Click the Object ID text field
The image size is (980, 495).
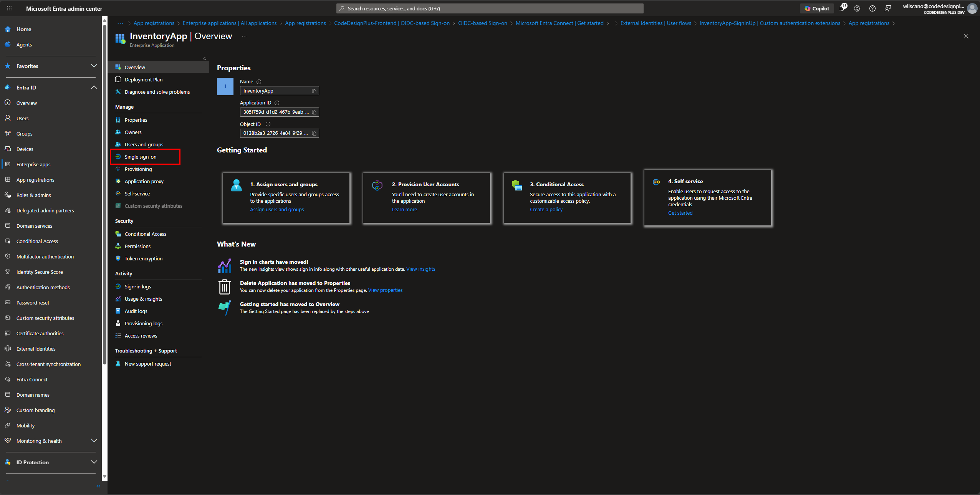point(279,133)
